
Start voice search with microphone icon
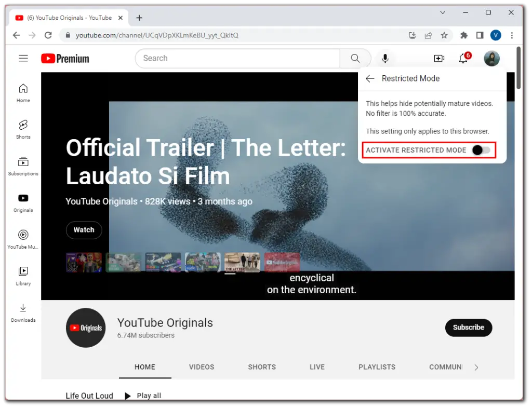tap(385, 58)
